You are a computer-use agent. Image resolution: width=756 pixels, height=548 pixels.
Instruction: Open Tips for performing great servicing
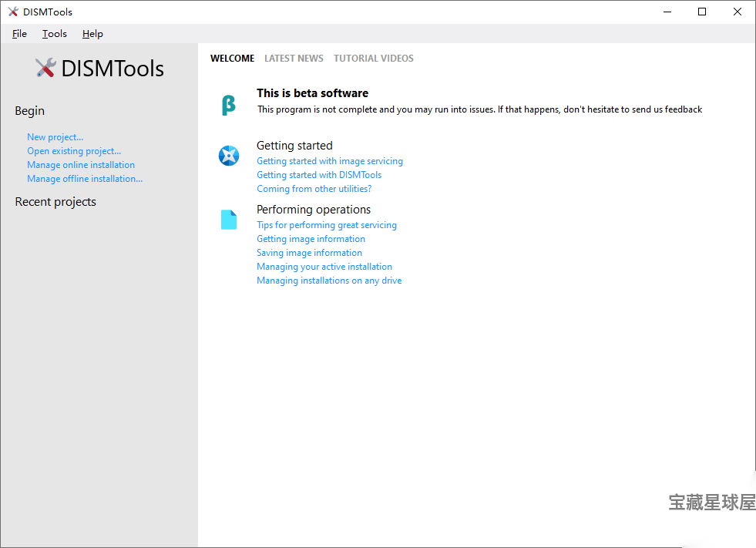point(327,225)
